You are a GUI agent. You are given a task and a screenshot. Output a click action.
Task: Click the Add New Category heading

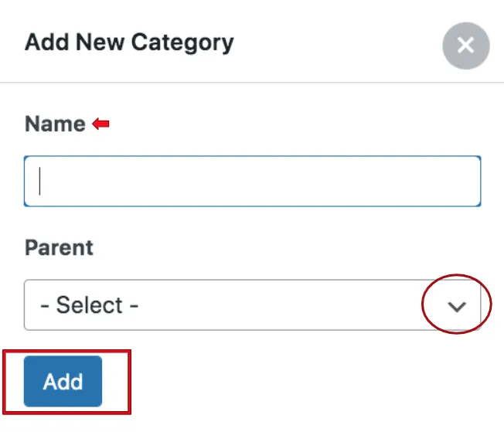click(129, 43)
